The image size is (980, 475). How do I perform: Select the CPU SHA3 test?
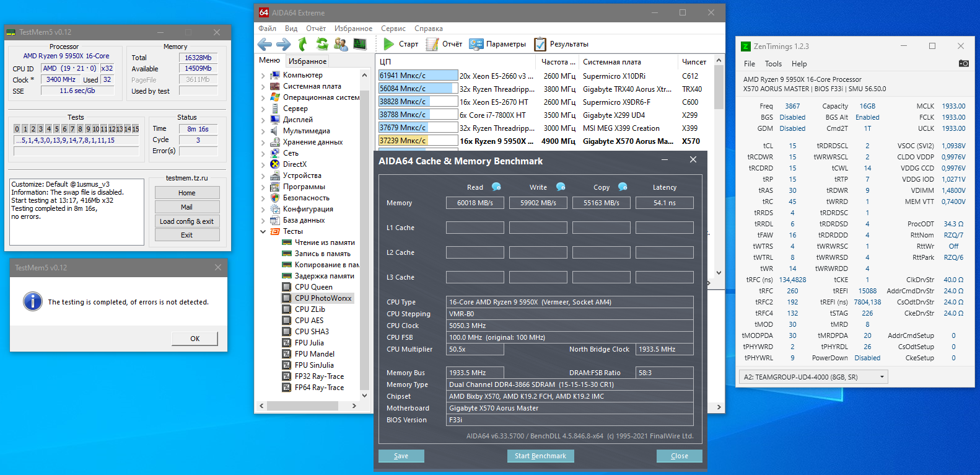tap(312, 332)
